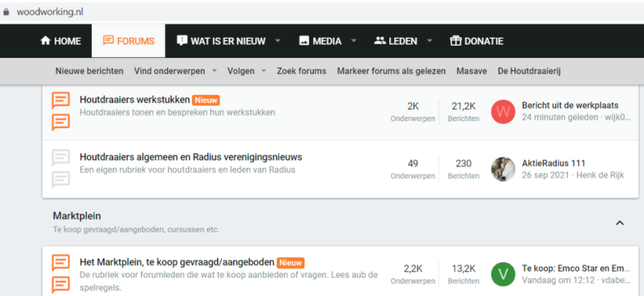This screenshot has width=644, height=296.
Task: Open the Volgen dropdown arrow
Action: [264, 71]
